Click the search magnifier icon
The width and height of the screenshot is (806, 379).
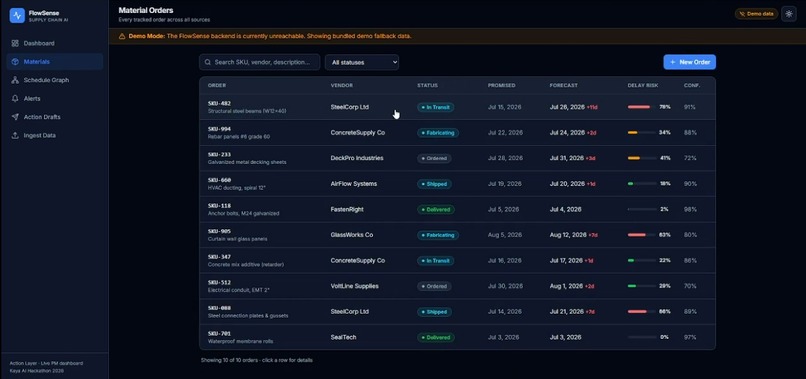coord(208,62)
